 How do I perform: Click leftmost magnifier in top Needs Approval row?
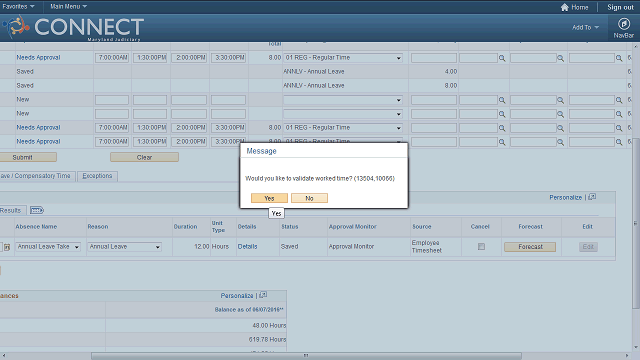[502, 58]
